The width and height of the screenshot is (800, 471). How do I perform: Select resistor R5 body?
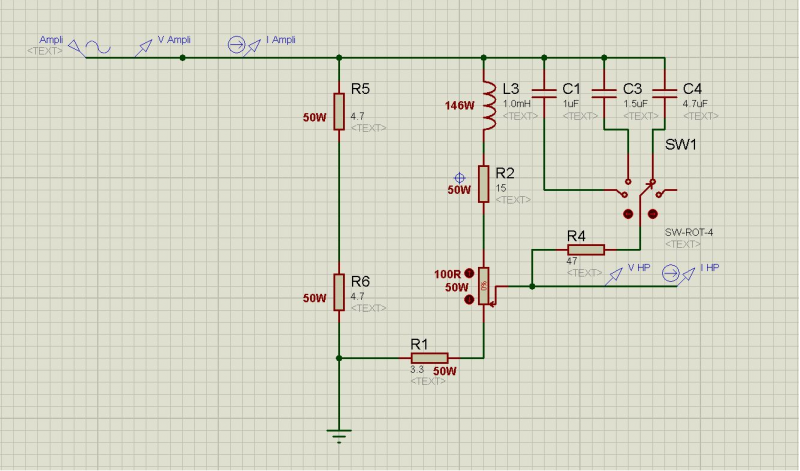[x=340, y=110]
